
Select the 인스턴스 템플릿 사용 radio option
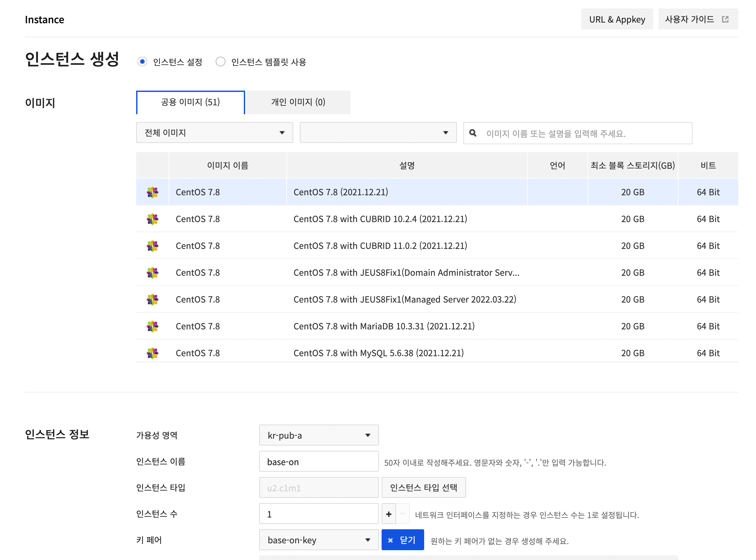[221, 62]
